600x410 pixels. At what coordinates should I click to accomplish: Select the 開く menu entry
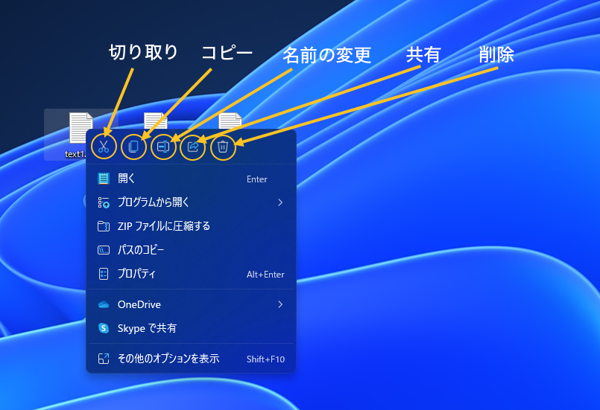[191, 179]
